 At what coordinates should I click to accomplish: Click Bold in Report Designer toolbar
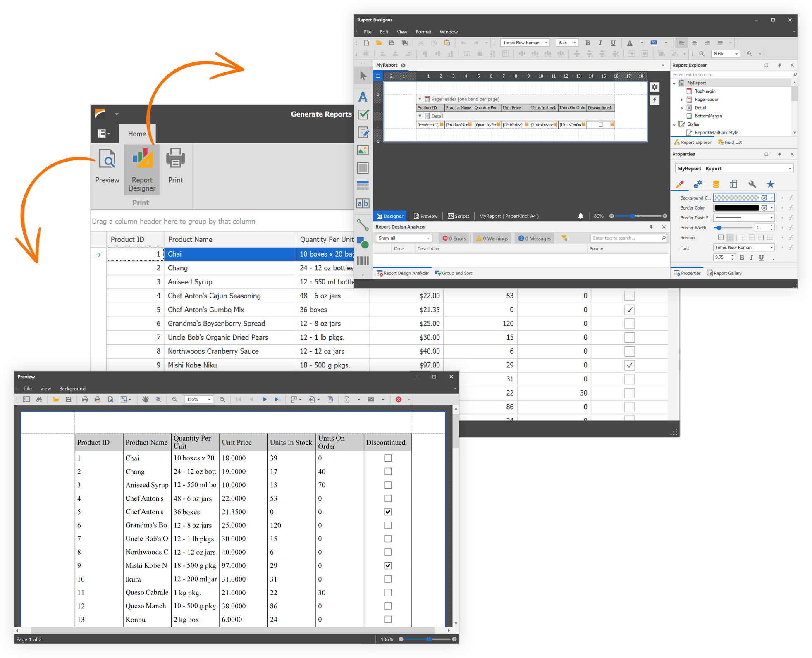click(x=588, y=43)
